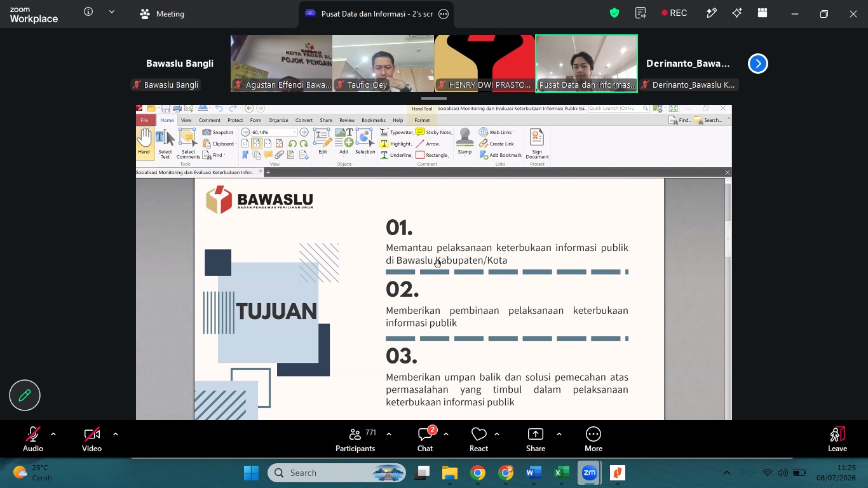Click the Create Link tool

click(x=497, y=144)
